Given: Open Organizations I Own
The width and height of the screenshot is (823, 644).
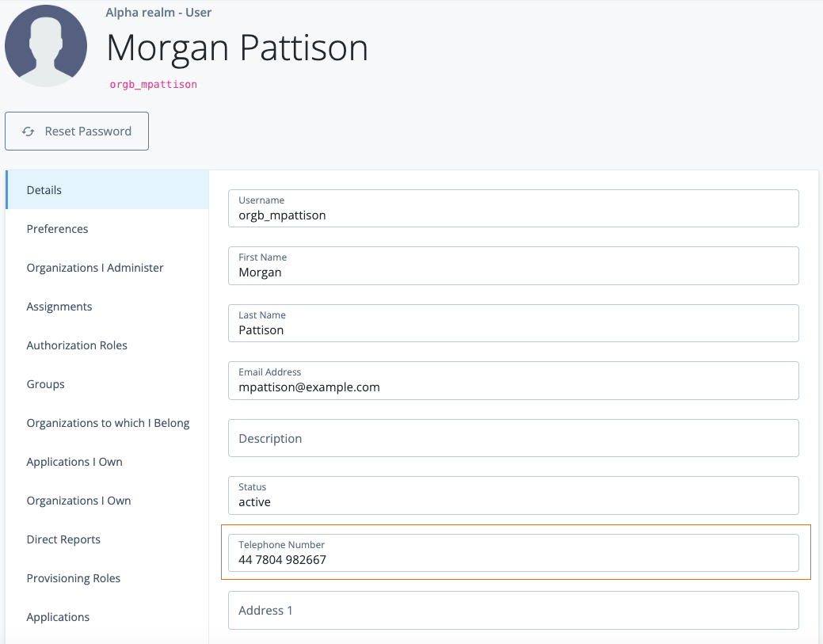Looking at the screenshot, I should (78, 501).
